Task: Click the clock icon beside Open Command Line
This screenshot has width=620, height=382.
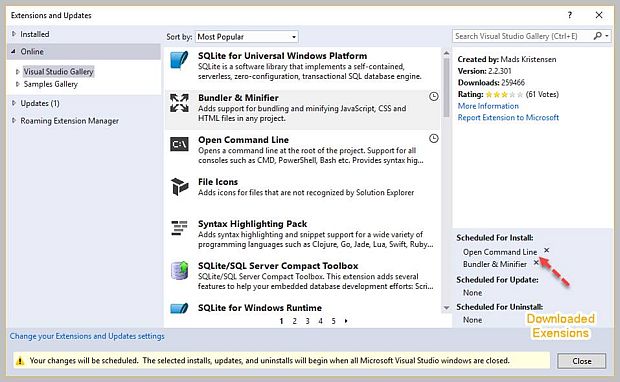Action: 434,138
